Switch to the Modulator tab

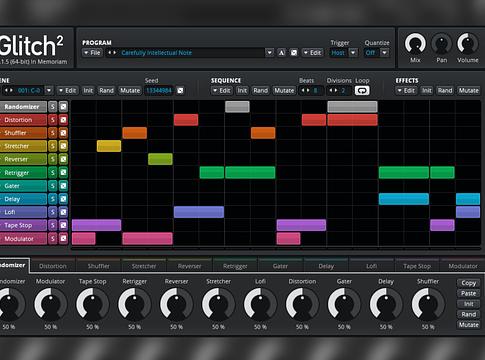463,266
